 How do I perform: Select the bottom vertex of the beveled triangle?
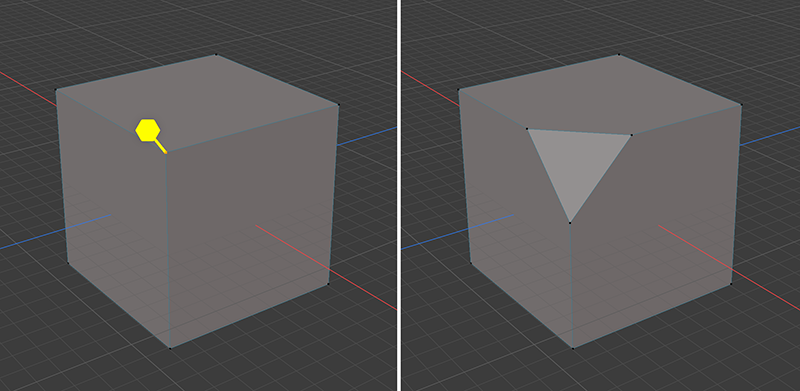(x=570, y=223)
